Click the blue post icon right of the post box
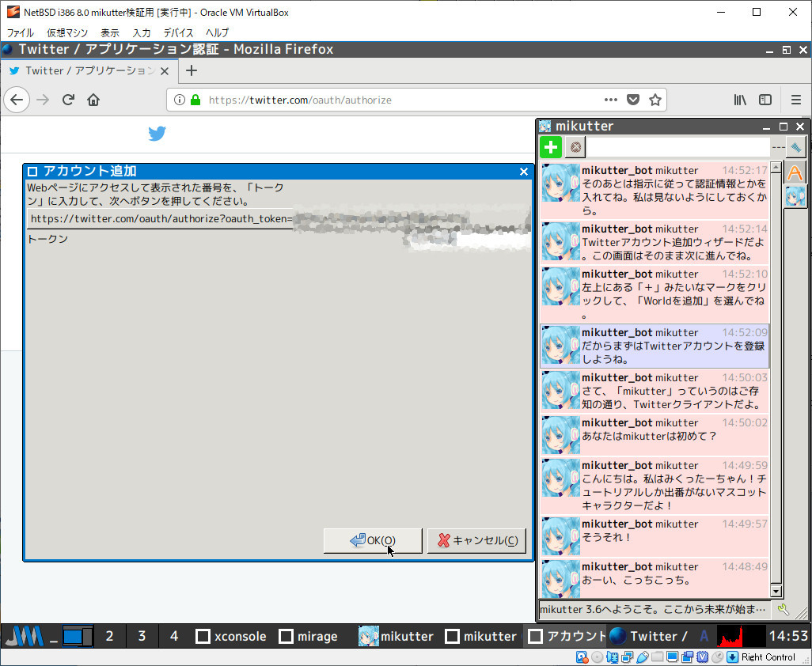 [x=795, y=147]
